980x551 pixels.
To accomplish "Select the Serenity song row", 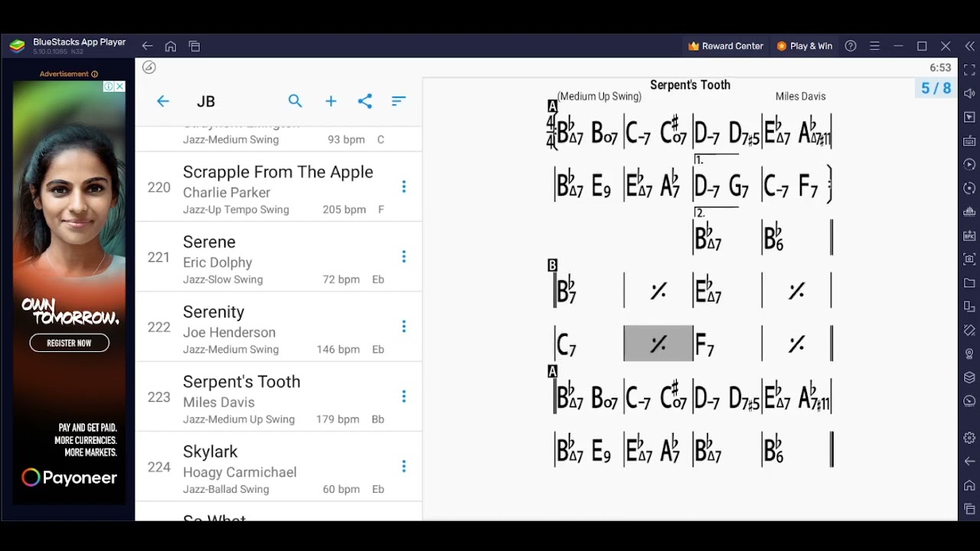I will [x=279, y=327].
